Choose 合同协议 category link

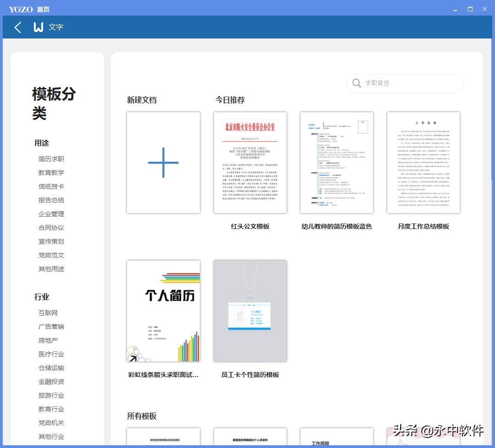pyautogui.click(x=51, y=228)
